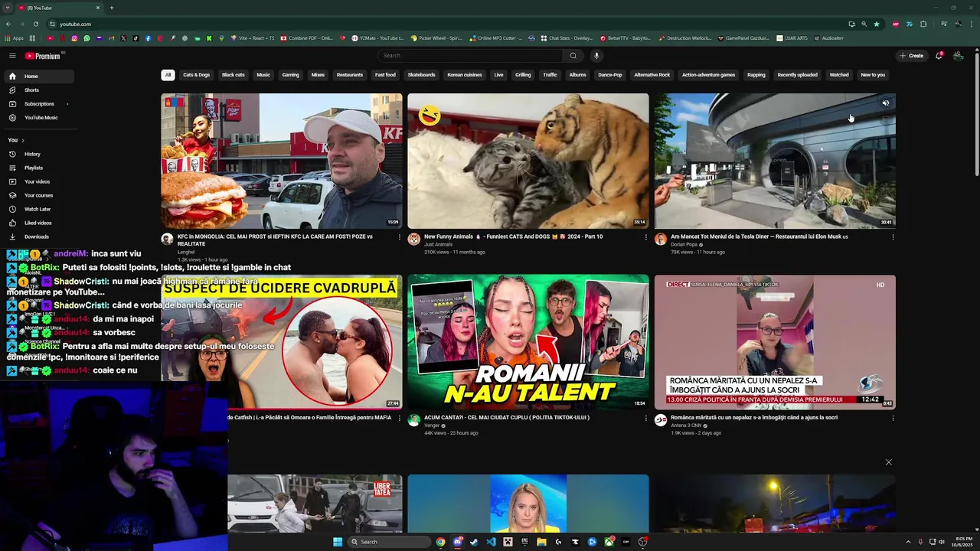The width and height of the screenshot is (980, 551).
Task: Open the Chat Stats bookmark
Action: click(x=566, y=37)
